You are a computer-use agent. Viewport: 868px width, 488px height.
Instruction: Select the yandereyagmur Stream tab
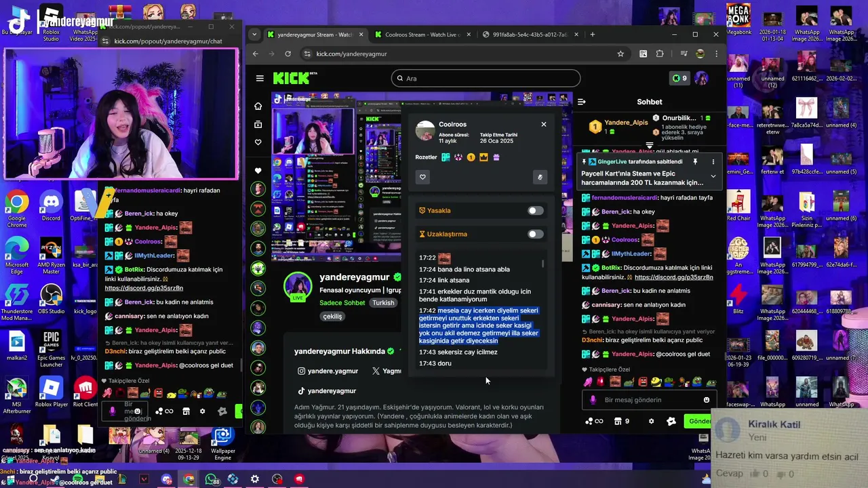pos(315,35)
